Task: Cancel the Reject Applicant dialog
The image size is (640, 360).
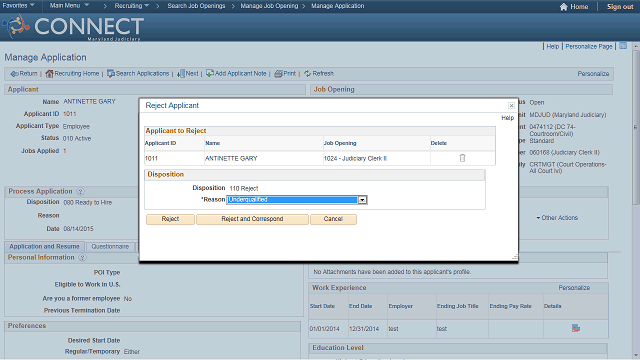Action: point(333,219)
